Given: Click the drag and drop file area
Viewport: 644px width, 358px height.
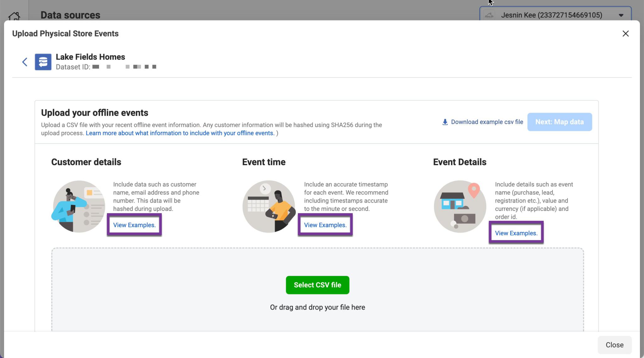Looking at the screenshot, I should (x=317, y=307).
